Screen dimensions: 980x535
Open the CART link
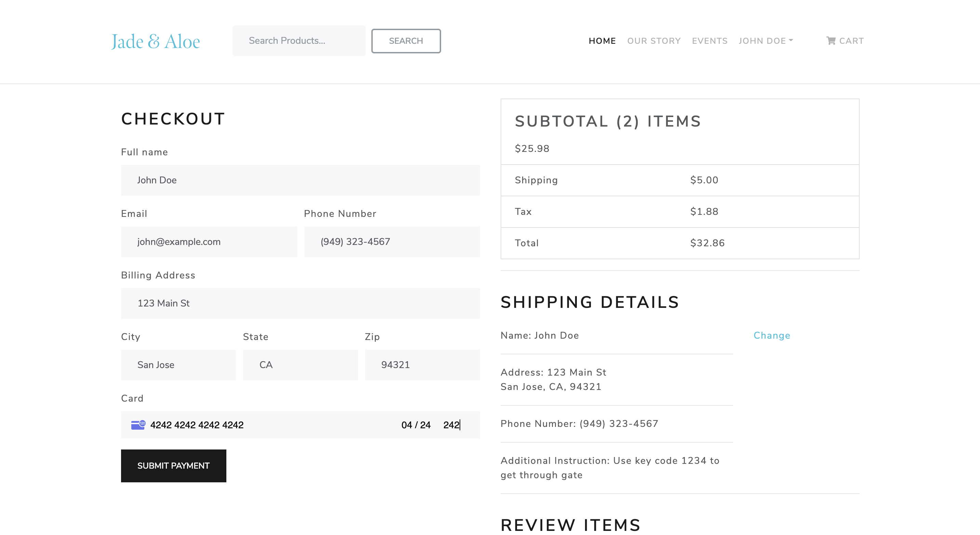[x=845, y=41]
